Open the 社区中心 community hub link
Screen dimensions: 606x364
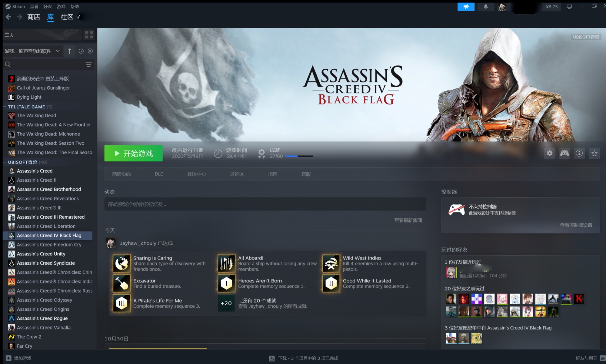pyautogui.click(x=197, y=174)
